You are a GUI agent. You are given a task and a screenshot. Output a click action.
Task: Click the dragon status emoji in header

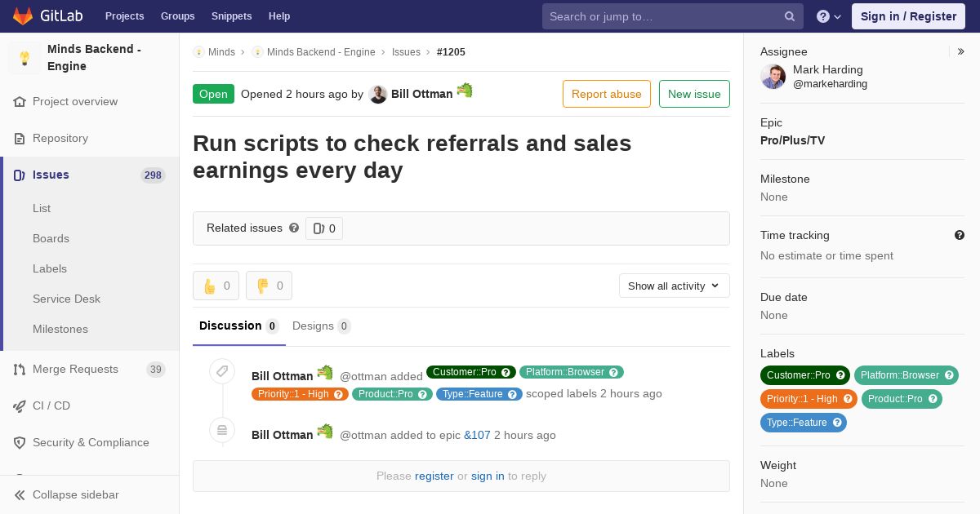[x=465, y=91]
